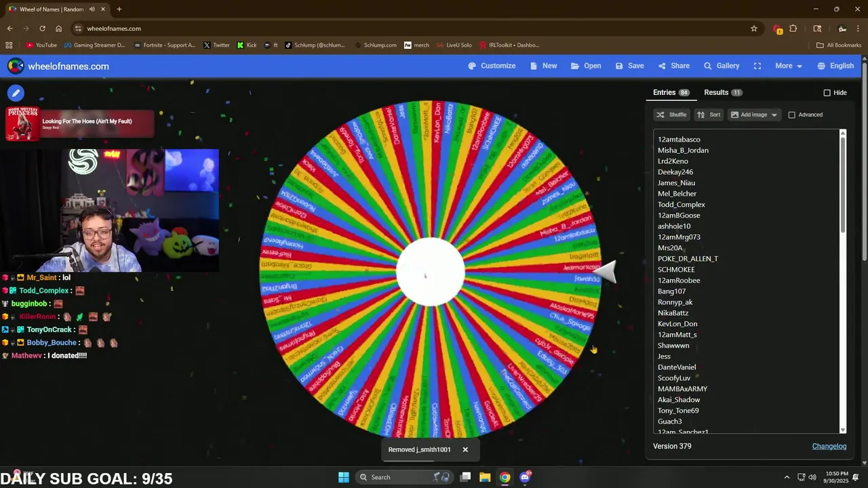This screenshot has height=488, width=868.
Task: Open the LiveU Solo bookmark
Action: pos(454,45)
